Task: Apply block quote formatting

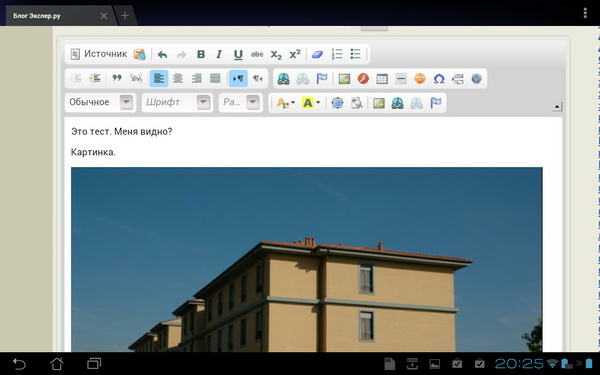Action: pyautogui.click(x=117, y=78)
